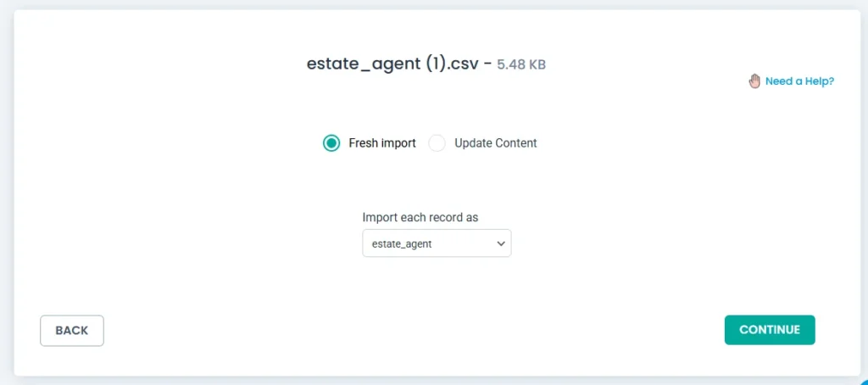This screenshot has width=868, height=385.
Task: Choose the Update Content radio button
Action: click(437, 143)
